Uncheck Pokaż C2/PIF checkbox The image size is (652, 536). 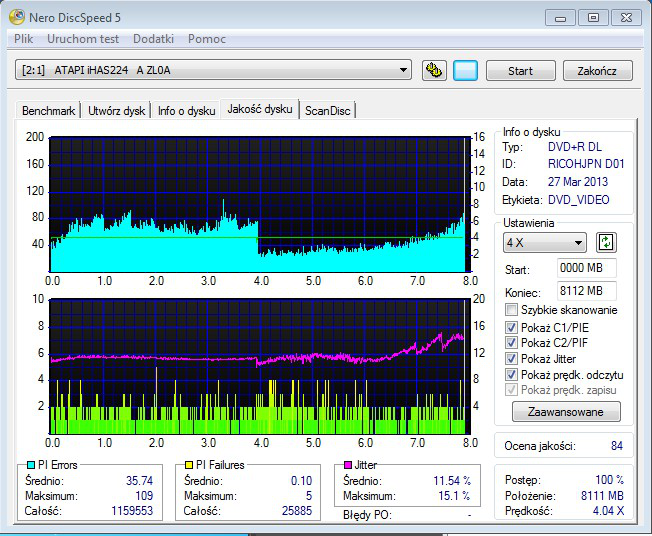click(x=511, y=343)
